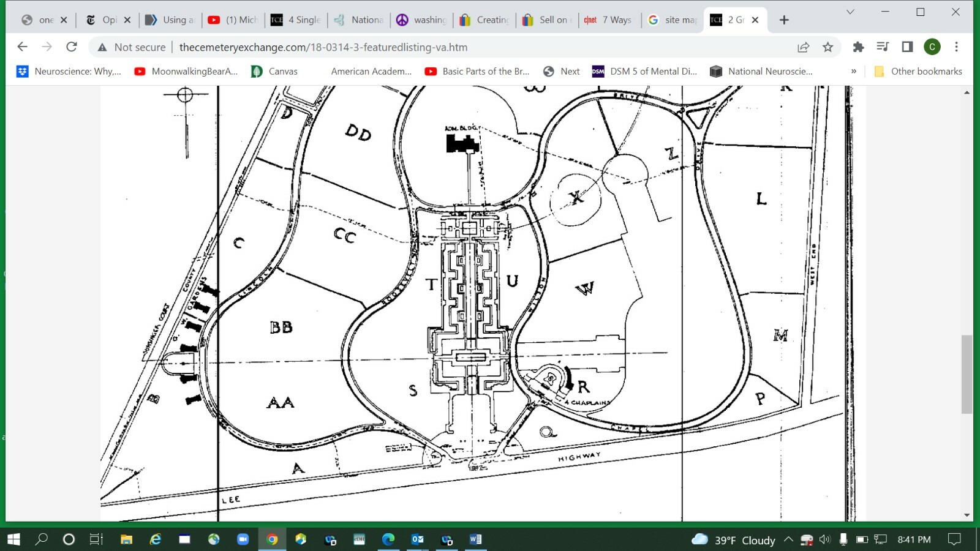Viewport: 980px width, 551px height.
Task: Toggle the browser side panel
Action: (907, 47)
